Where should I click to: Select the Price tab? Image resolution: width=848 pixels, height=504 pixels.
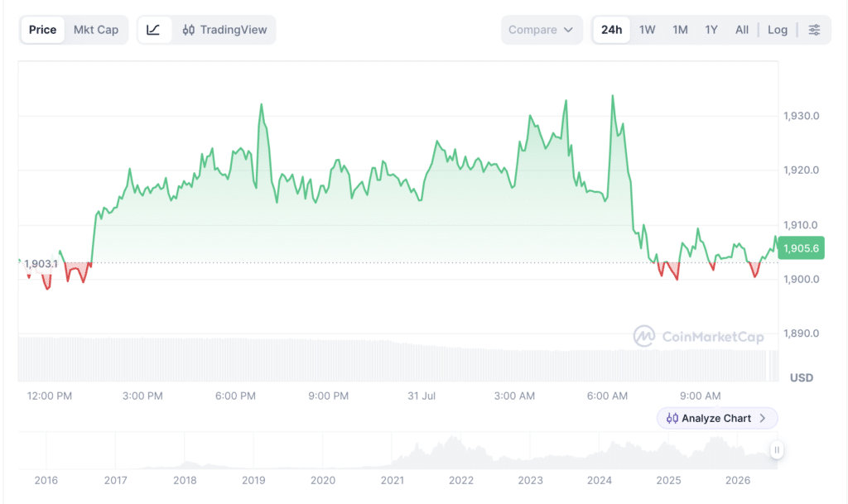tap(42, 30)
